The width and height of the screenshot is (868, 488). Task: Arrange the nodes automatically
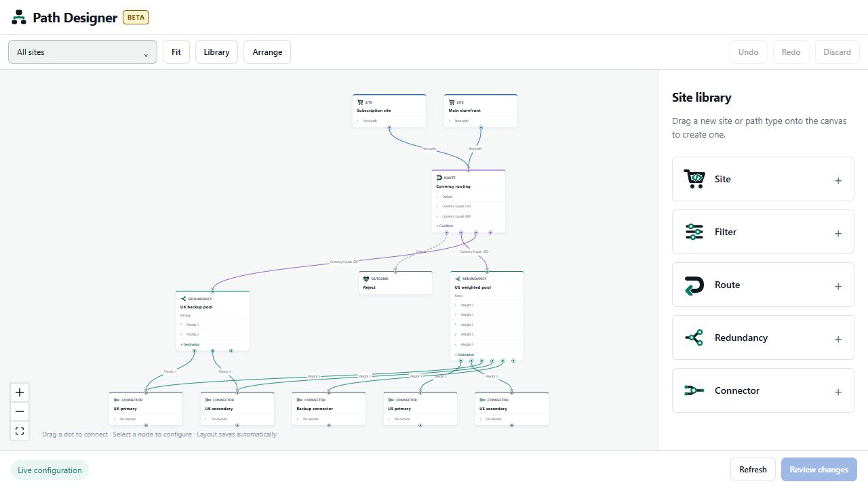267,52
